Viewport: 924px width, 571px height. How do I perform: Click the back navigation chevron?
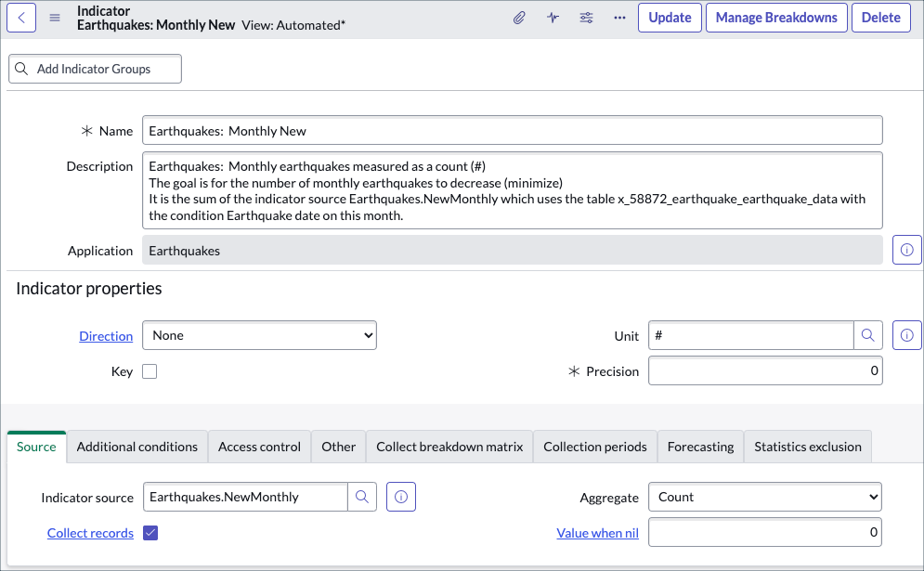[x=20, y=18]
